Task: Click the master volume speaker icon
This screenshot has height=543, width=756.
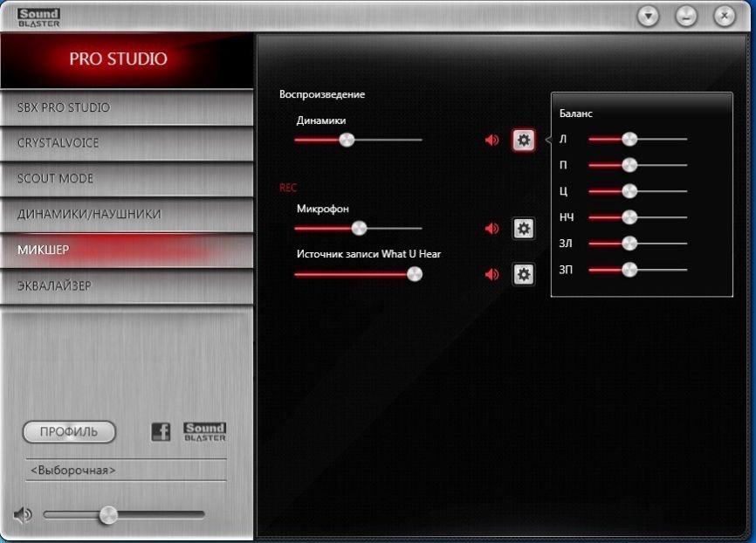Action: (23, 516)
